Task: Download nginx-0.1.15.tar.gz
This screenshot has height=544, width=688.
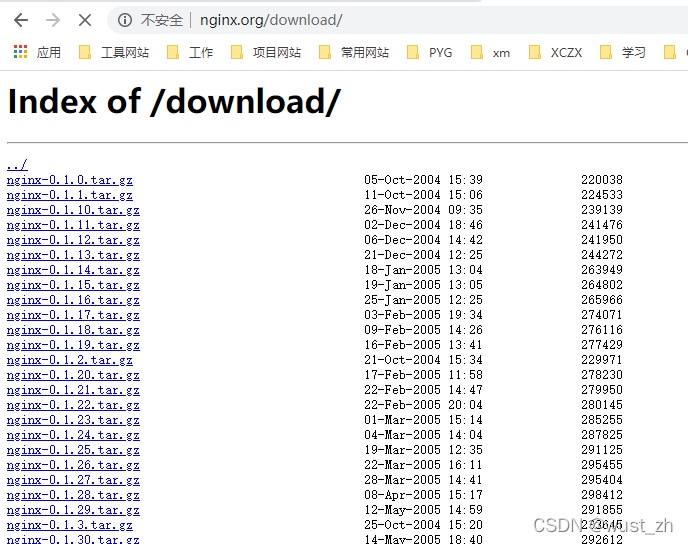Action: click(73, 285)
